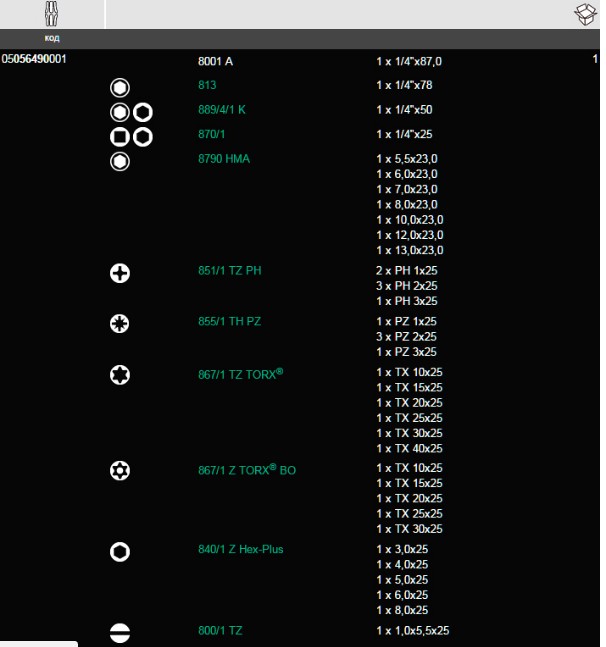Open the 855/1 TH PZ link
The width and height of the screenshot is (606, 647).
[x=229, y=321]
